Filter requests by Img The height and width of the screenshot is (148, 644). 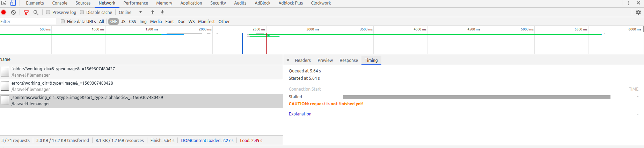(143, 21)
